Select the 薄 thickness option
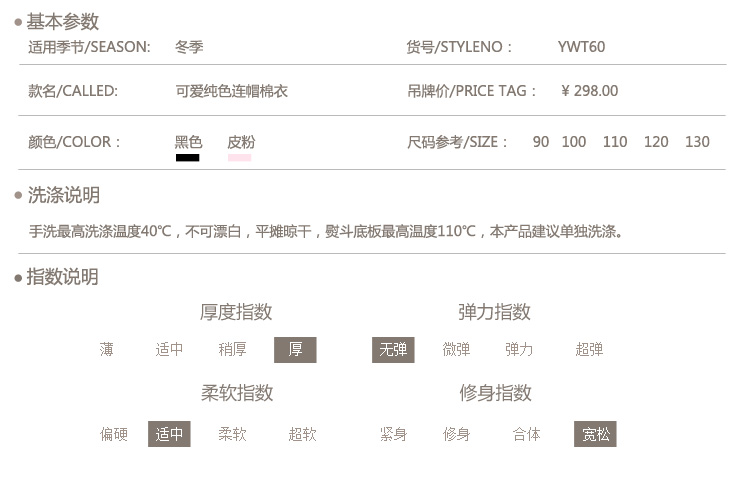This screenshot has width=750, height=502. 107,350
